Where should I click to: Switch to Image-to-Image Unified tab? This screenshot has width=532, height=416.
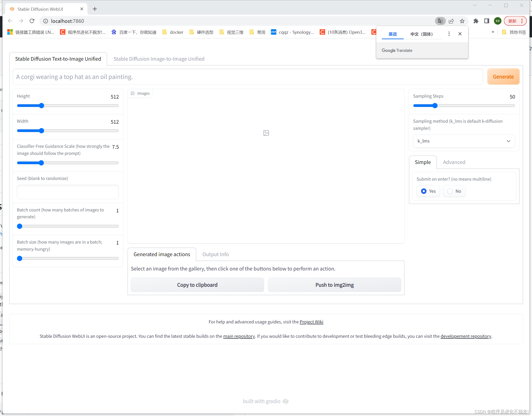tap(159, 59)
